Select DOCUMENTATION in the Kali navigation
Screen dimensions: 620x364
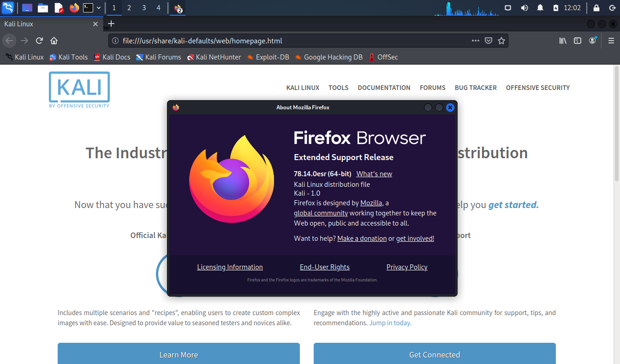tap(384, 88)
